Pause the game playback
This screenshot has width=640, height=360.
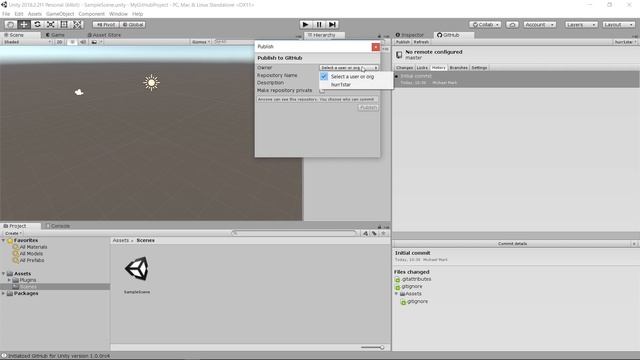tap(319, 24)
